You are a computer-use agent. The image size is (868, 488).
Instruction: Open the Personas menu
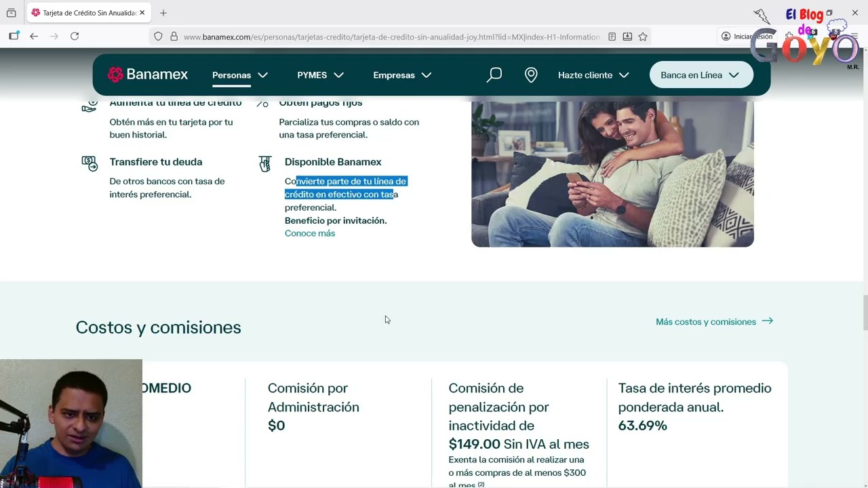tap(231, 75)
